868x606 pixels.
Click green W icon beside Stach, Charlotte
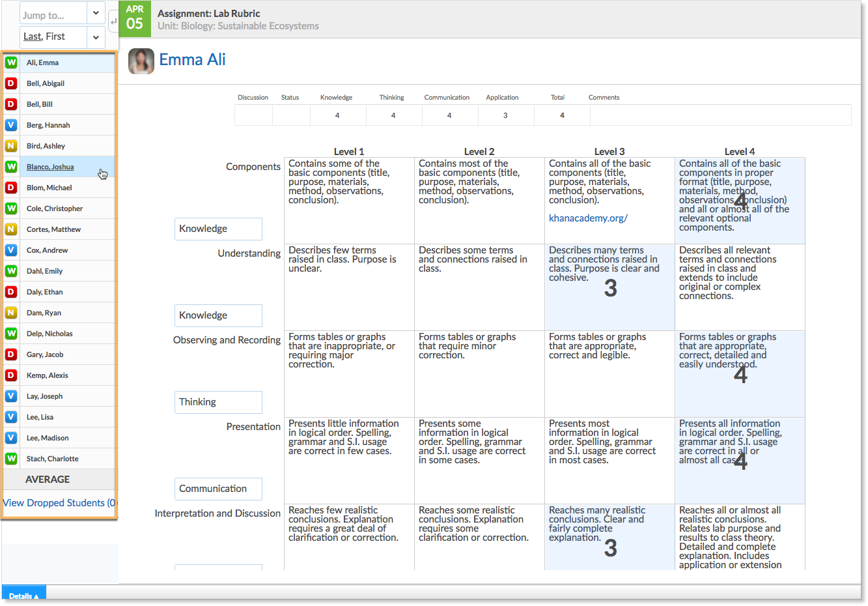(11, 459)
